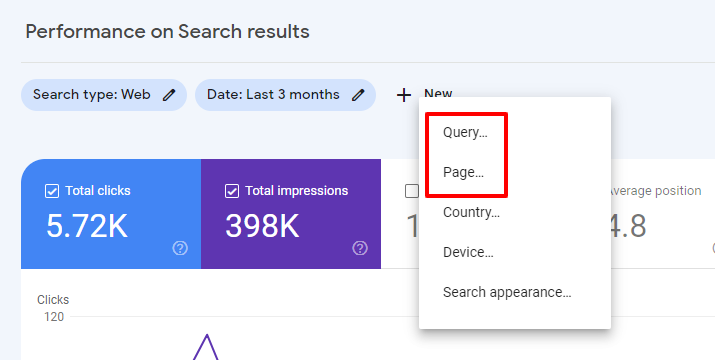Open help icon on Total clicks card
This screenshot has width=715, height=360.
tap(180, 248)
